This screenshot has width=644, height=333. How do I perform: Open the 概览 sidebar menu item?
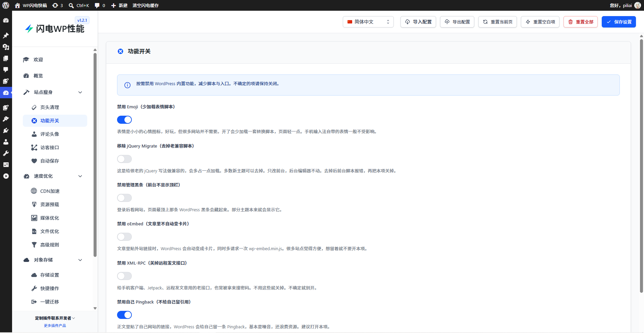pos(55,76)
